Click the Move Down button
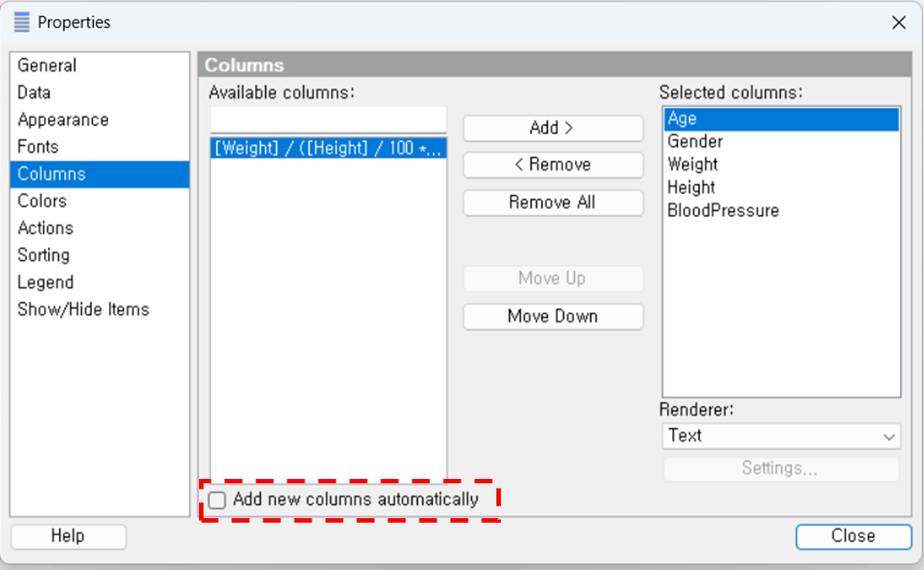The height and width of the screenshot is (570, 924). (553, 316)
